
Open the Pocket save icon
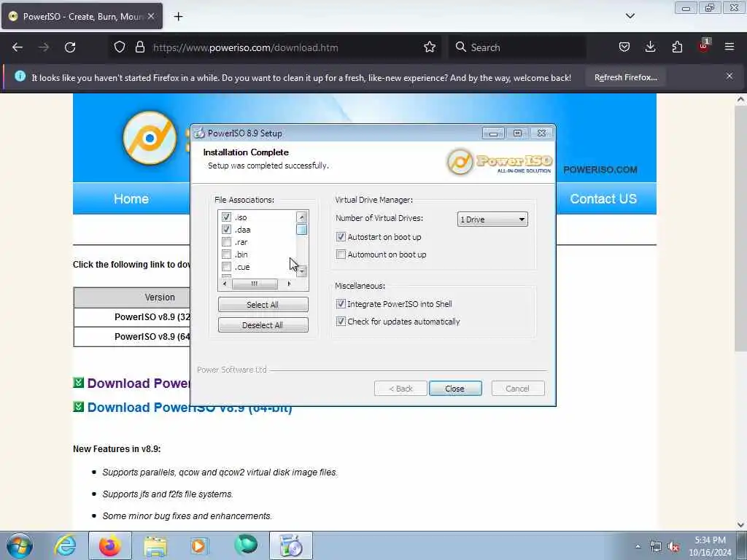pos(624,47)
